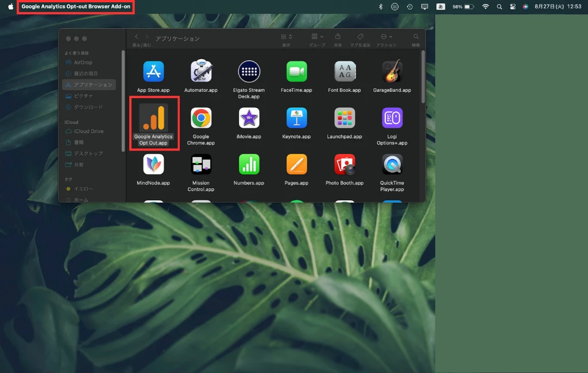Select アプリケーション in the sidebar
The image size is (588, 373).
click(89, 85)
